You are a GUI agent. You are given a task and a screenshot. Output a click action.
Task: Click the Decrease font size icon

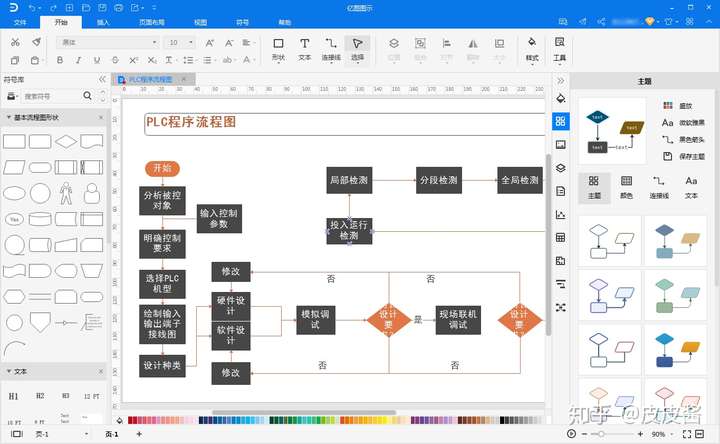[x=229, y=43]
